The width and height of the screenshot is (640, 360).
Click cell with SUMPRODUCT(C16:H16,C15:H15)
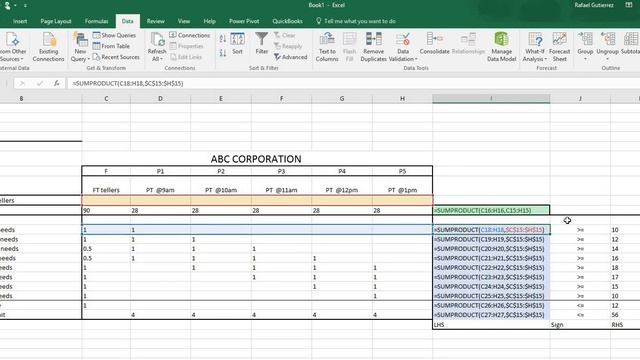pyautogui.click(x=491, y=211)
